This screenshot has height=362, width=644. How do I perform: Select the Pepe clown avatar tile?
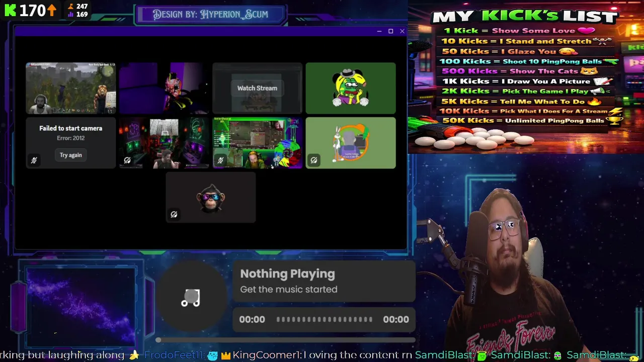click(x=351, y=88)
